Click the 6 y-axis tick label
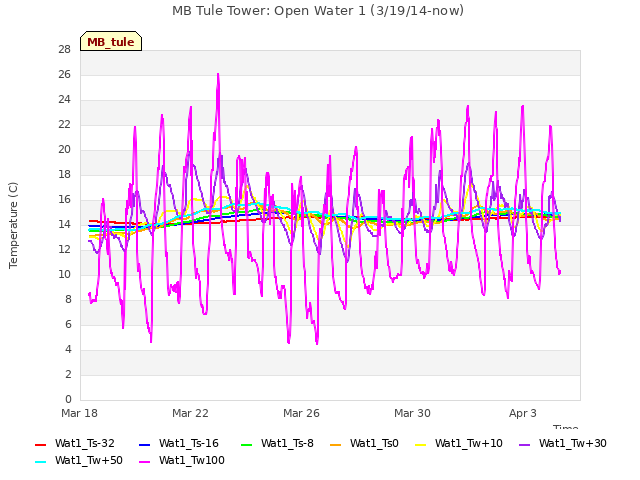Screen dimensions: 640x480 [68, 324]
